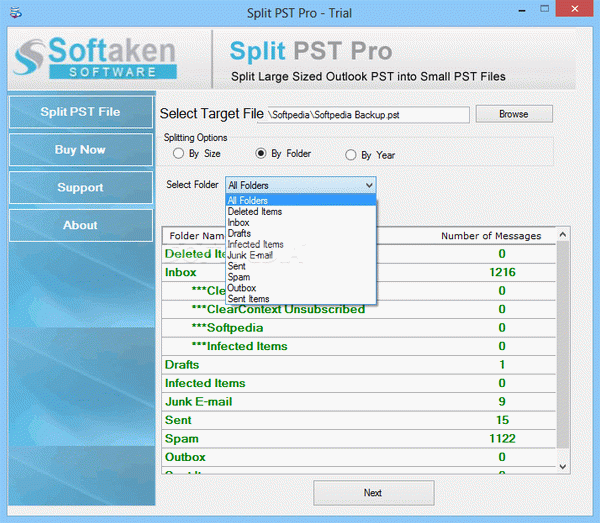Screen dimensions: 600x523
Task: Click the folder list scroll up arrow
Action: click(562, 235)
